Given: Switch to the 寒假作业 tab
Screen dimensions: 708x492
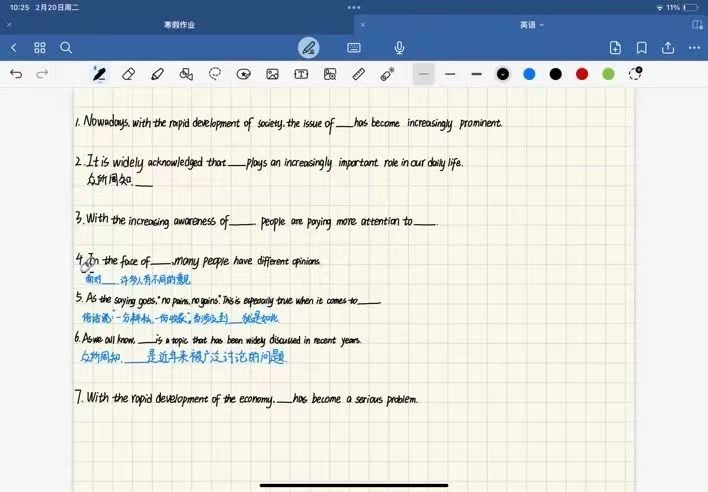Looking at the screenshot, I should coord(181,24).
